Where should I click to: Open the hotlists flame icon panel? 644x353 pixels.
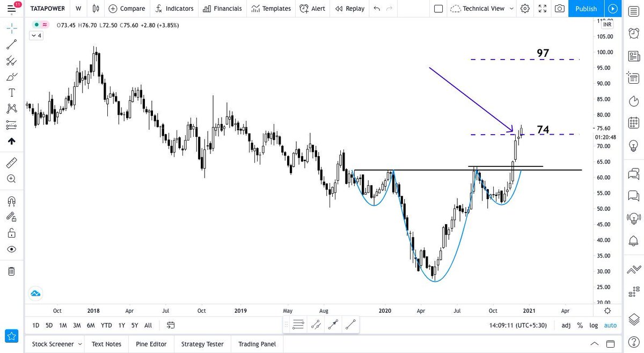tap(633, 101)
